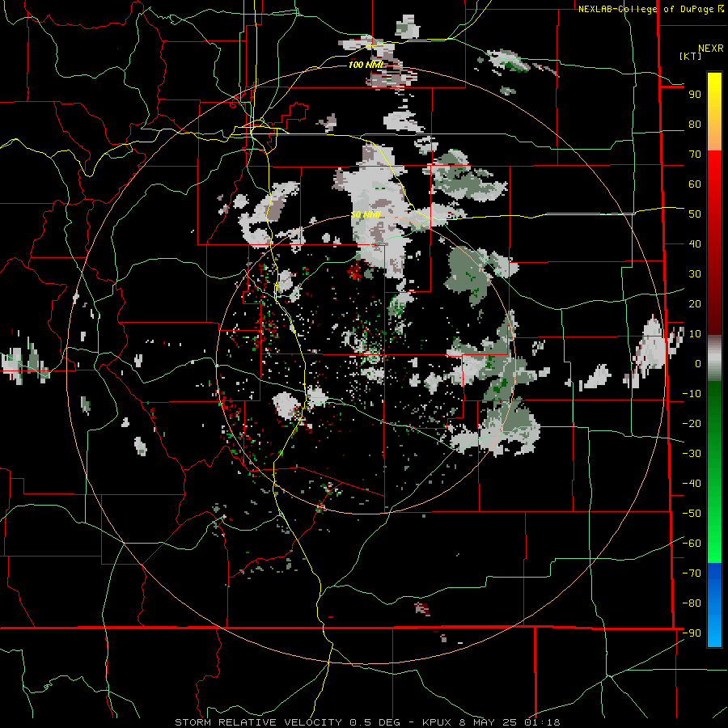Click the -10 value on the scale
This screenshot has width=728, height=728.
point(692,394)
